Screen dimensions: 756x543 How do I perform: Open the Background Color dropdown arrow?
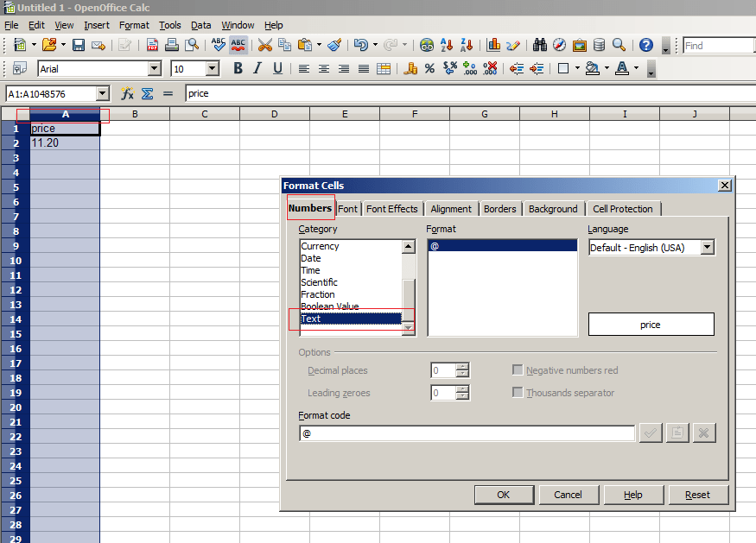(x=607, y=68)
